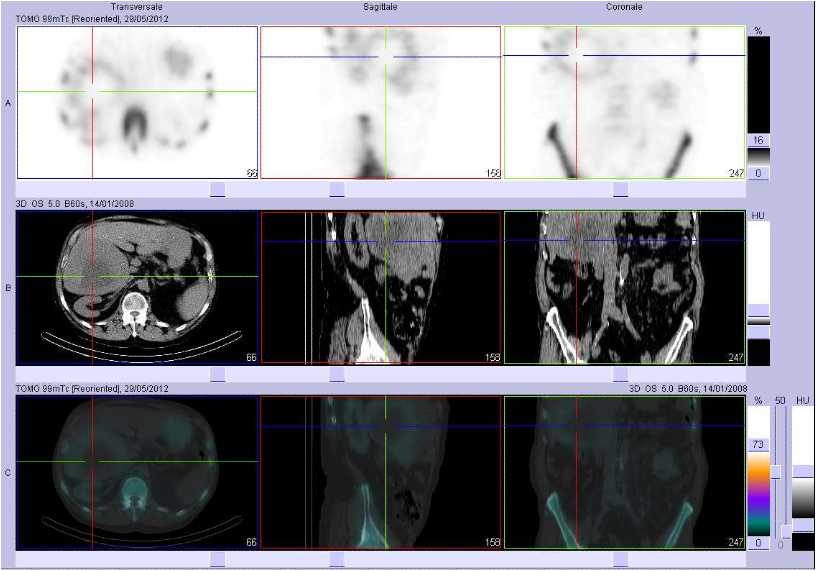Click the lower value 0 under the fusion color bar

click(758, 543)
